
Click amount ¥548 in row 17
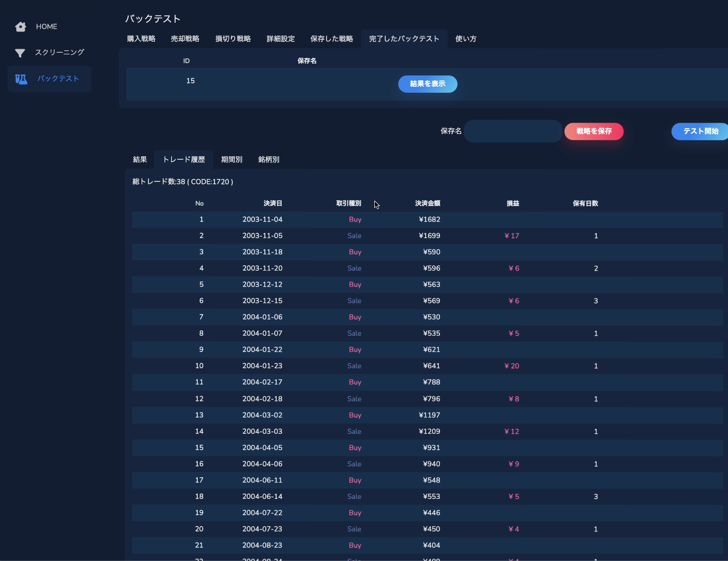click(432, 480)
